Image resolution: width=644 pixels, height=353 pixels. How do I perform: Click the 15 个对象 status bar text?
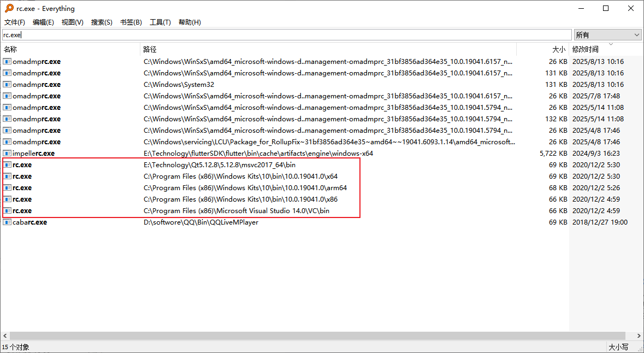pyautogui.click(x=16, y=347)
